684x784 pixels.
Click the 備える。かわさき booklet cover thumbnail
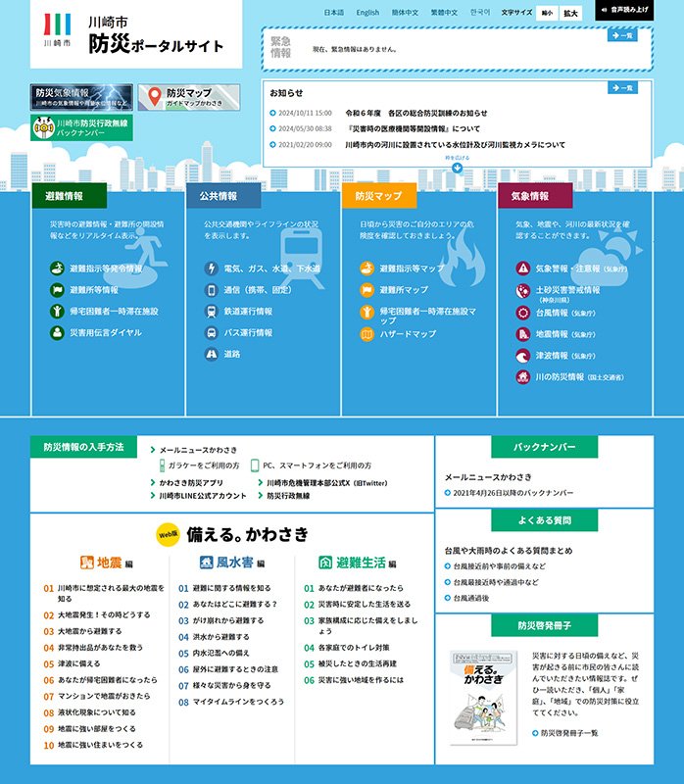click(483, 698)
